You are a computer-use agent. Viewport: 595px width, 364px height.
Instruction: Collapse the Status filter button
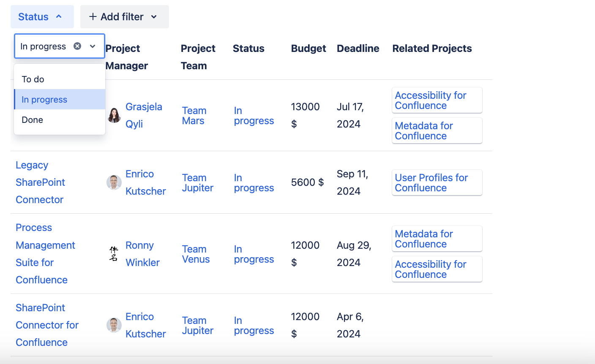(42, 17)
